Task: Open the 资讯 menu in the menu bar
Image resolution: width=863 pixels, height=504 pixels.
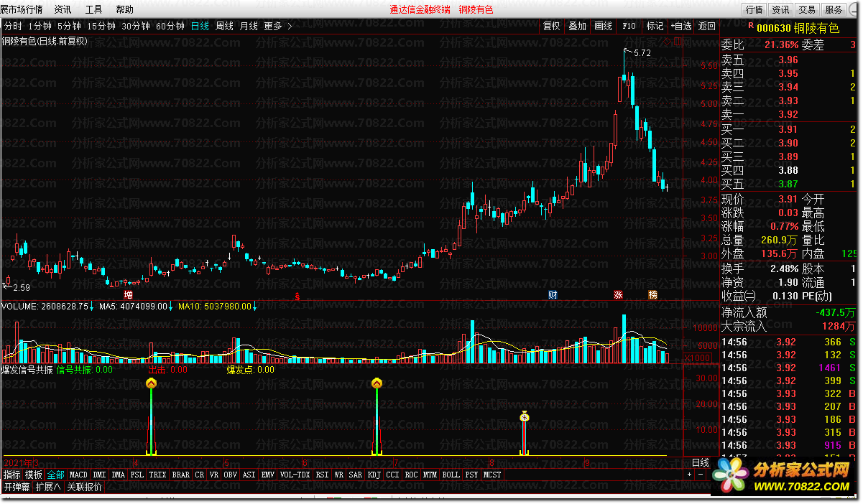Action: [63, 9]
